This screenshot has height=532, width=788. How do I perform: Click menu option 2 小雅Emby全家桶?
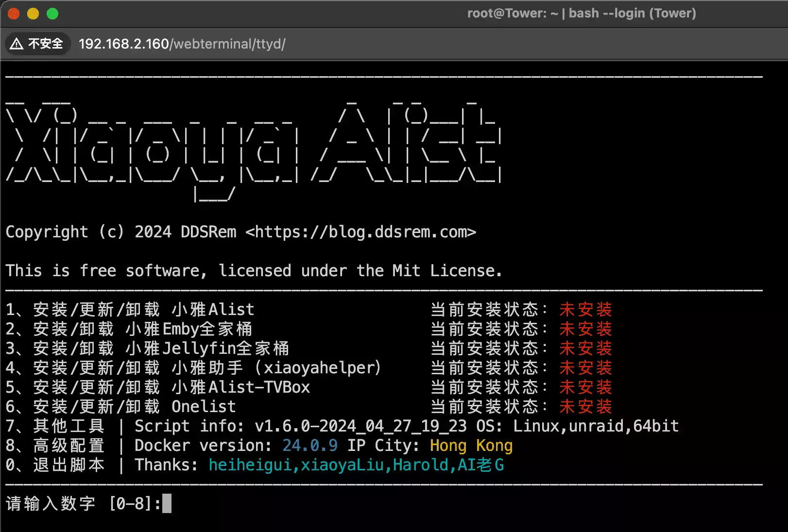(129, 329)
